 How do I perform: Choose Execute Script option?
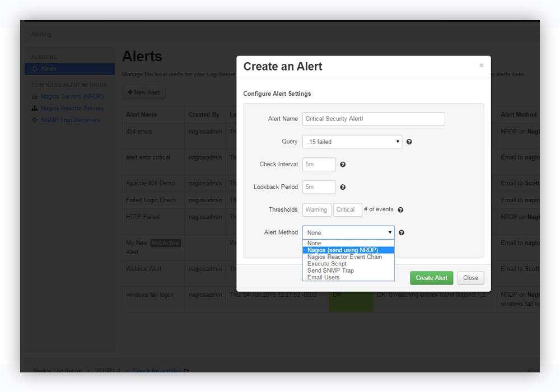pyautogui.click(x=348, y=263)
